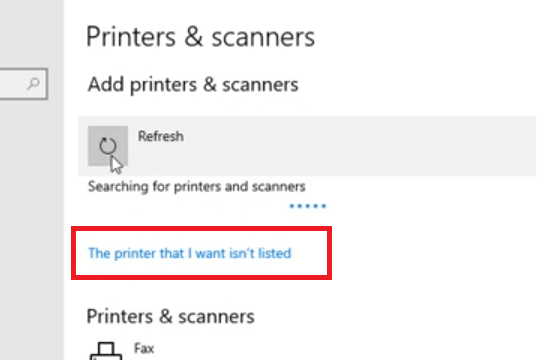Click the Refresh text label

[161, 136]
